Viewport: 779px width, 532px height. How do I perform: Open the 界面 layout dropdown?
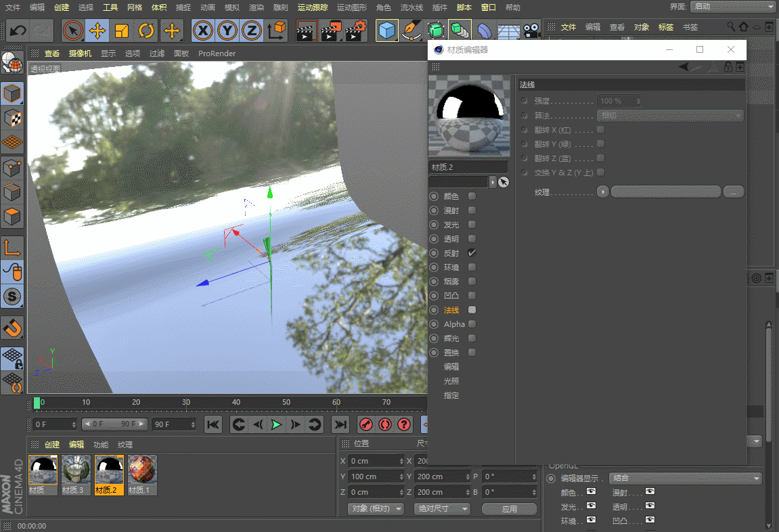click(x=732, y=7)
